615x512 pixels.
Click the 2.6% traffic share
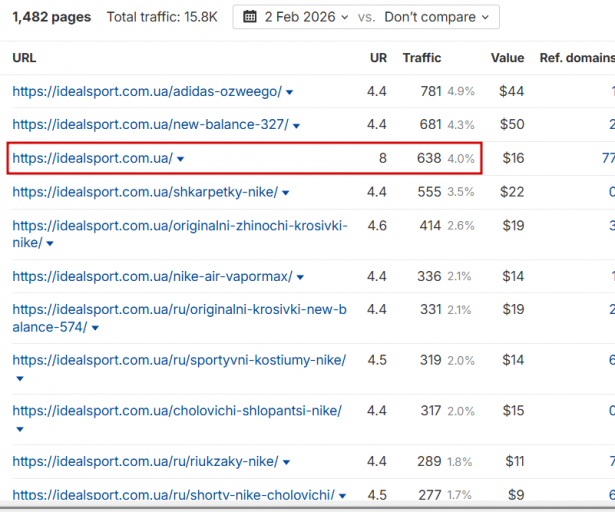tap(461, 226)
